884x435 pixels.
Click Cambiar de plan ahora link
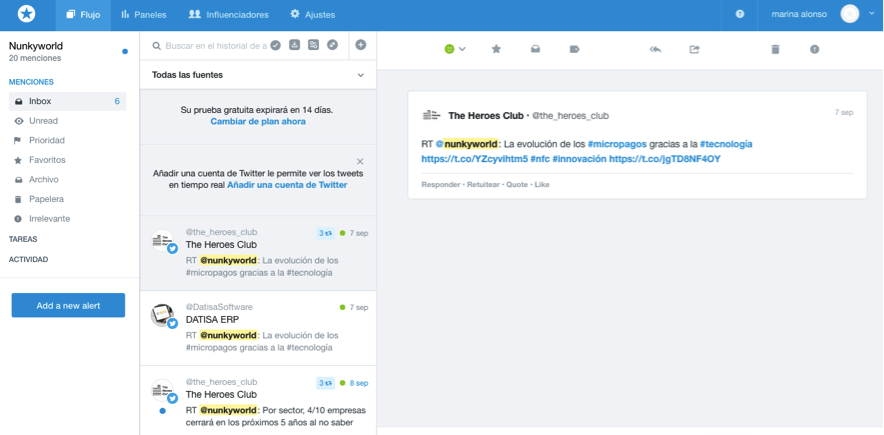click(258, 122)
